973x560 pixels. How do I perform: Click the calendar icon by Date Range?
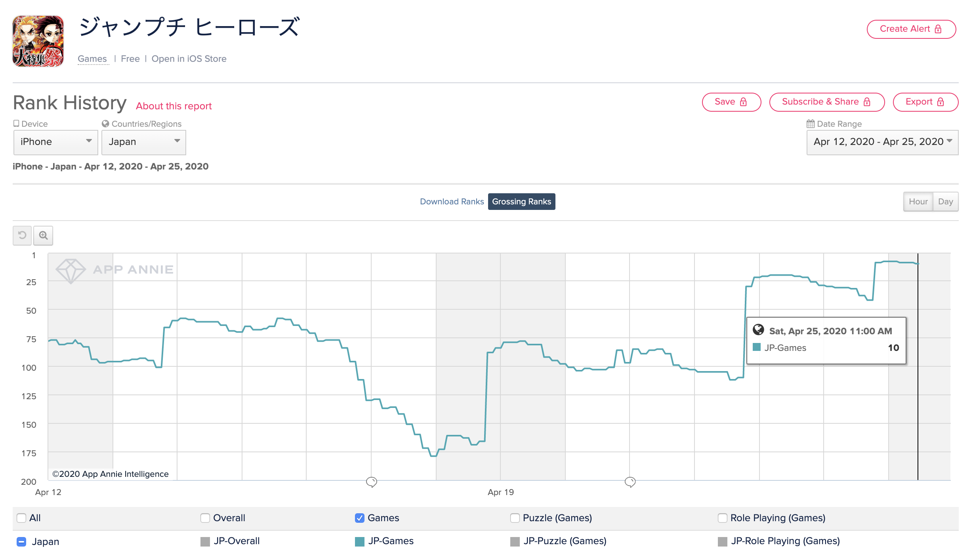pyautogui.click(x=811, y=124)
